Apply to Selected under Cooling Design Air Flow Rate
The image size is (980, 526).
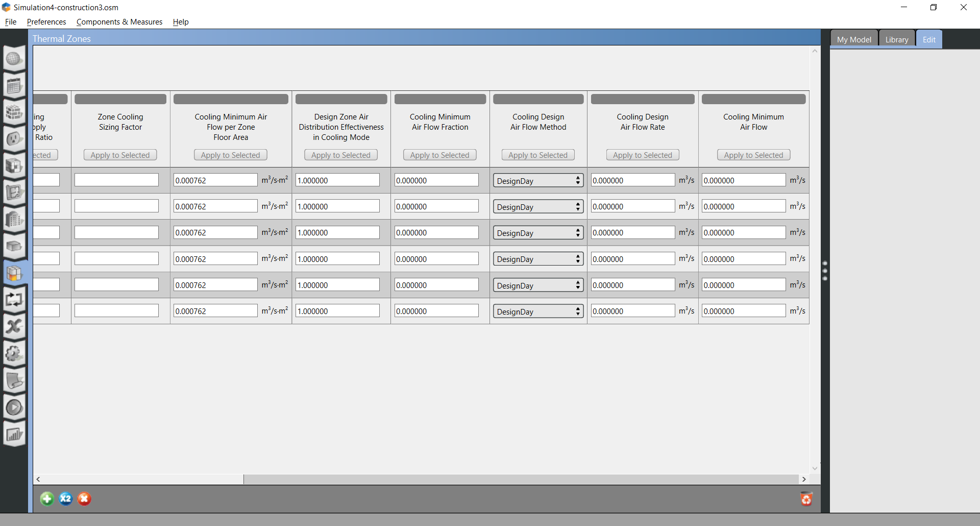tap(643, 155)
